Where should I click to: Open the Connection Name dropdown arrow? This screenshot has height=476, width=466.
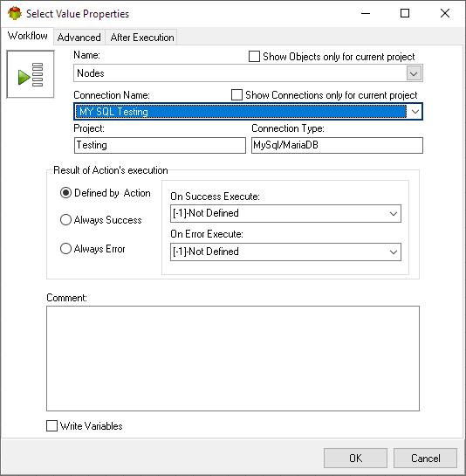(415, 112)
